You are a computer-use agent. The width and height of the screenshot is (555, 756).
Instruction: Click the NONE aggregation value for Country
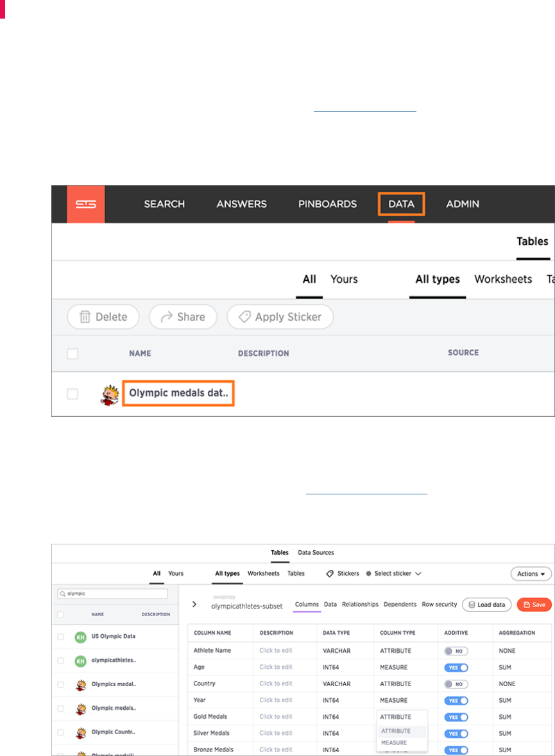click(508, 684)
